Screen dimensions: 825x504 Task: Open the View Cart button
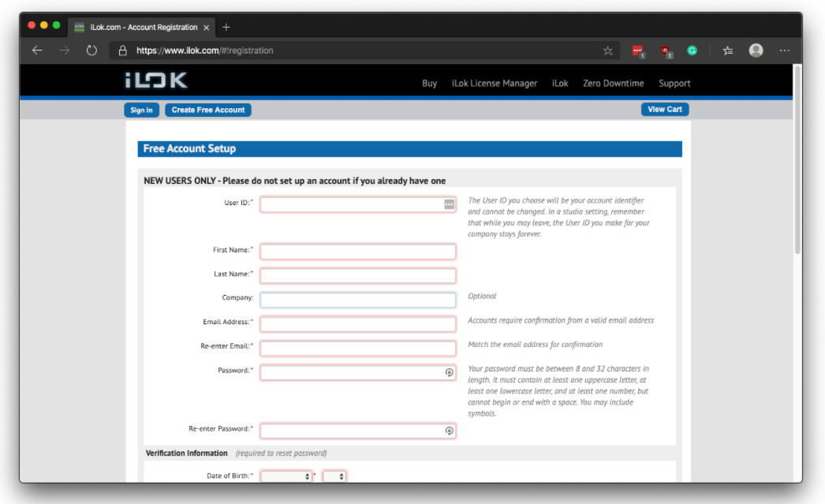pos(664,110)
